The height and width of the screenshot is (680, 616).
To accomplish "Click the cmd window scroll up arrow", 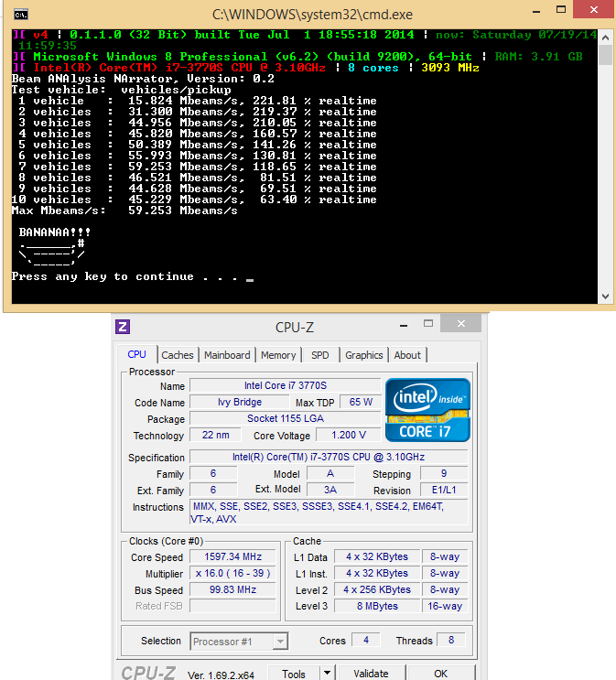I will click(x=605, y=38).
